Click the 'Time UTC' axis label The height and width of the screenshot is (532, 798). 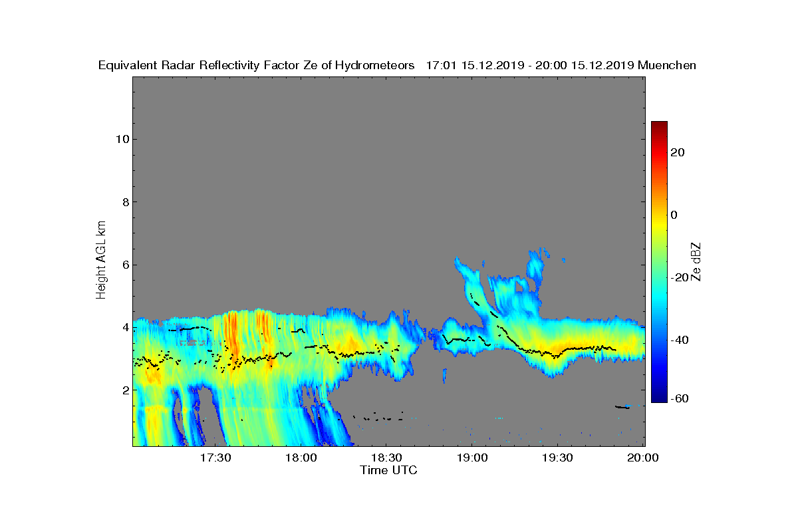(389, 470)
